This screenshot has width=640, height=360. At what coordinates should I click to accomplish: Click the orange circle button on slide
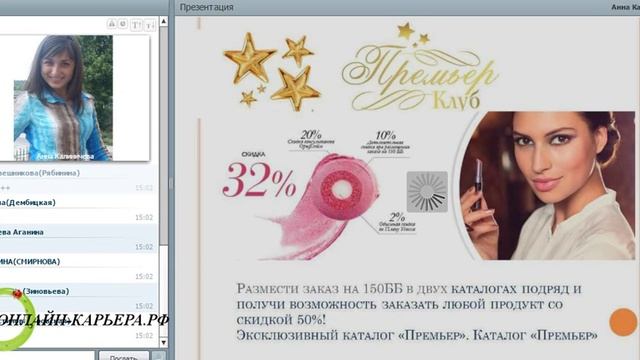(623, 322)
